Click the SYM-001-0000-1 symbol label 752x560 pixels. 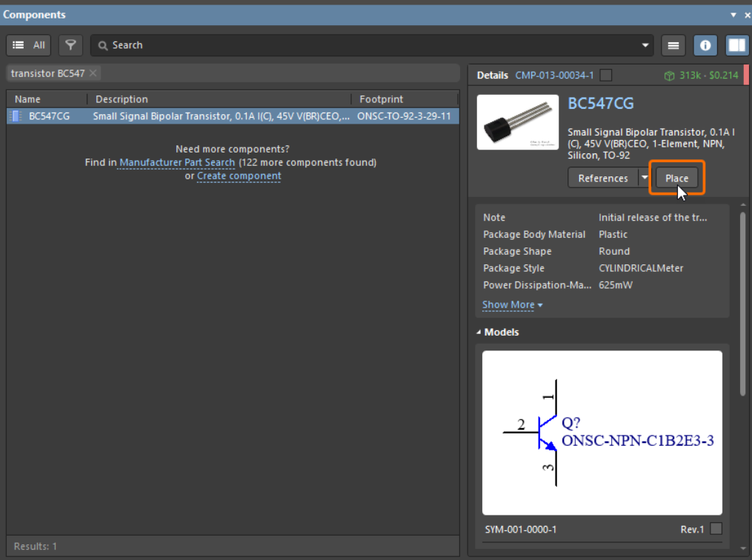tap(521, 530)
